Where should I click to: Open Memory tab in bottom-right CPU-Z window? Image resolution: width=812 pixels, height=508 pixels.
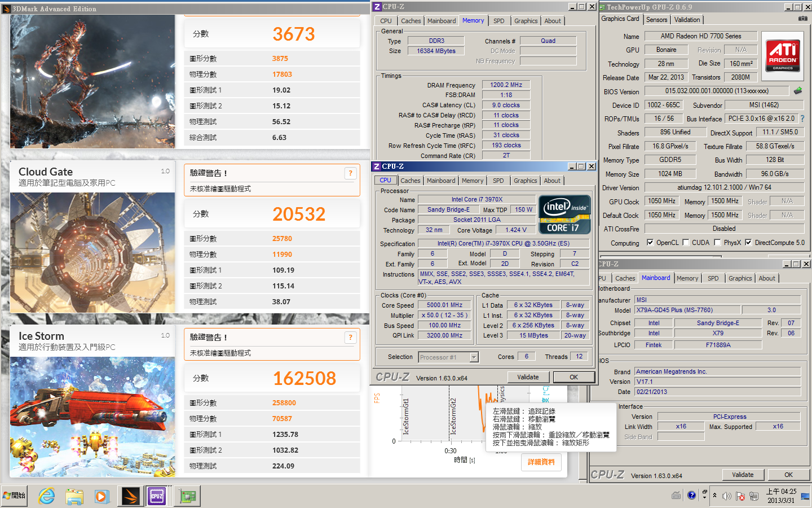point(687,278)
